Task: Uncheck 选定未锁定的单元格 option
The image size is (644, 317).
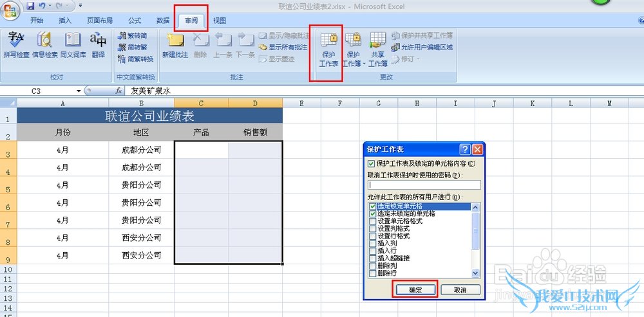Action: tap(372, 213)
